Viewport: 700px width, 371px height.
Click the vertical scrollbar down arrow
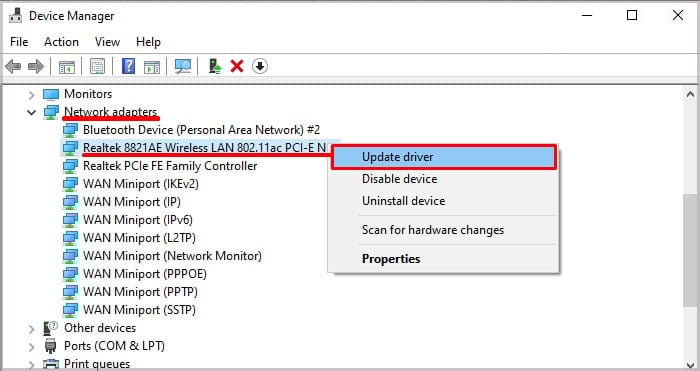[x=690, y=365]
